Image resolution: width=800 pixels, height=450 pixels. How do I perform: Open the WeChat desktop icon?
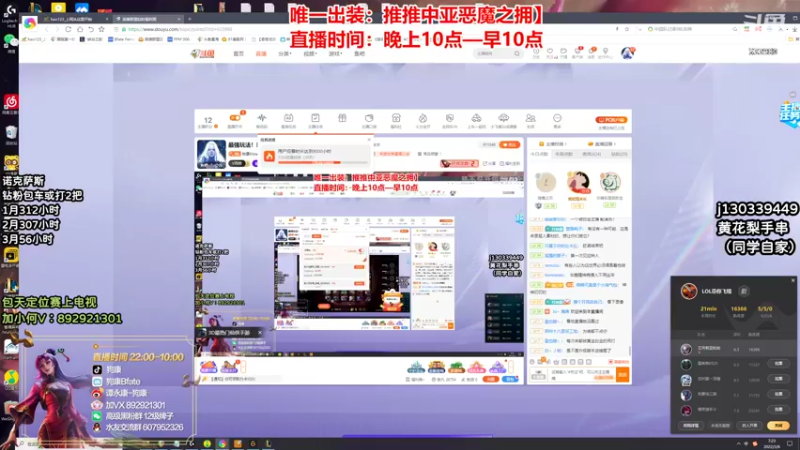[x=9, y=42]
